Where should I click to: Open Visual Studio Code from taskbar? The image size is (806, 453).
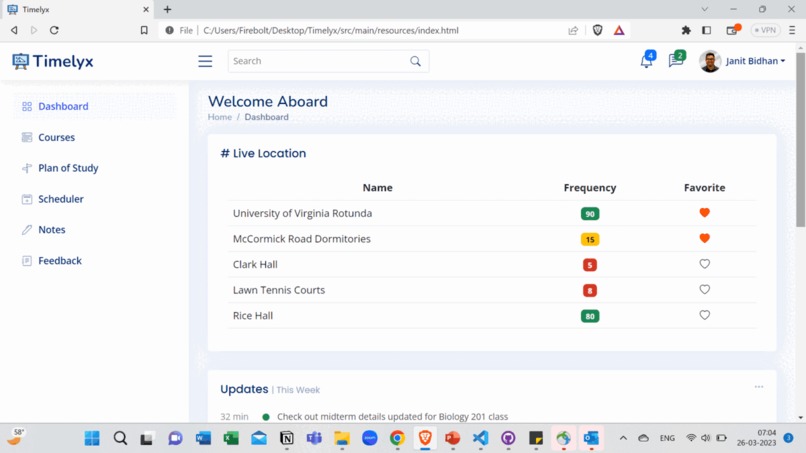(x=480, y=438)
